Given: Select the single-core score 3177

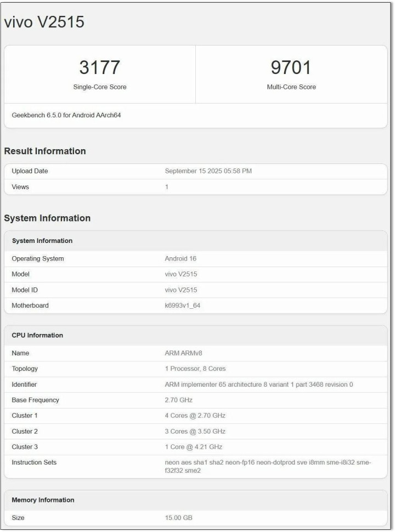Looking at the screenshot, I should click(x=100, y=67).
